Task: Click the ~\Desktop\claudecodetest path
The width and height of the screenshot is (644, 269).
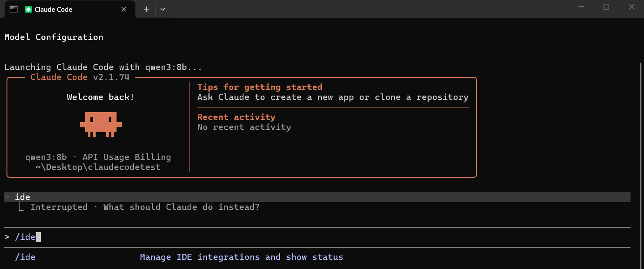Action: [x=98, y=167]
